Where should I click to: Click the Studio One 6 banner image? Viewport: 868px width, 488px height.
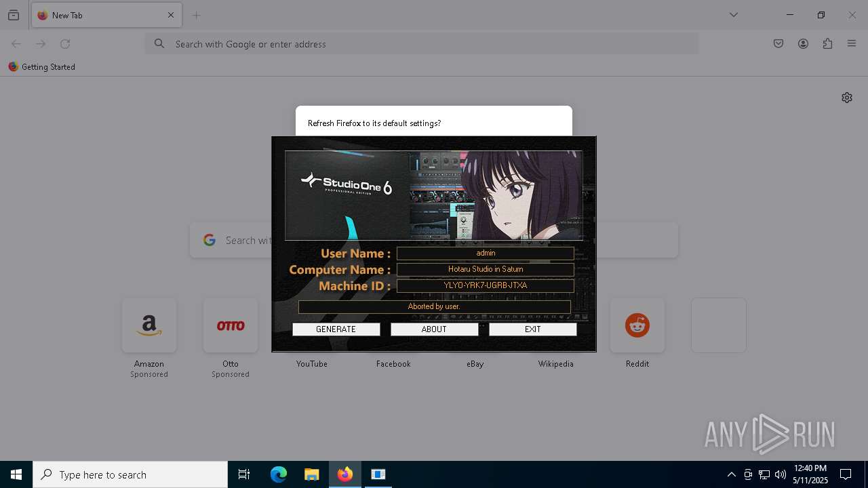[433, 195]
